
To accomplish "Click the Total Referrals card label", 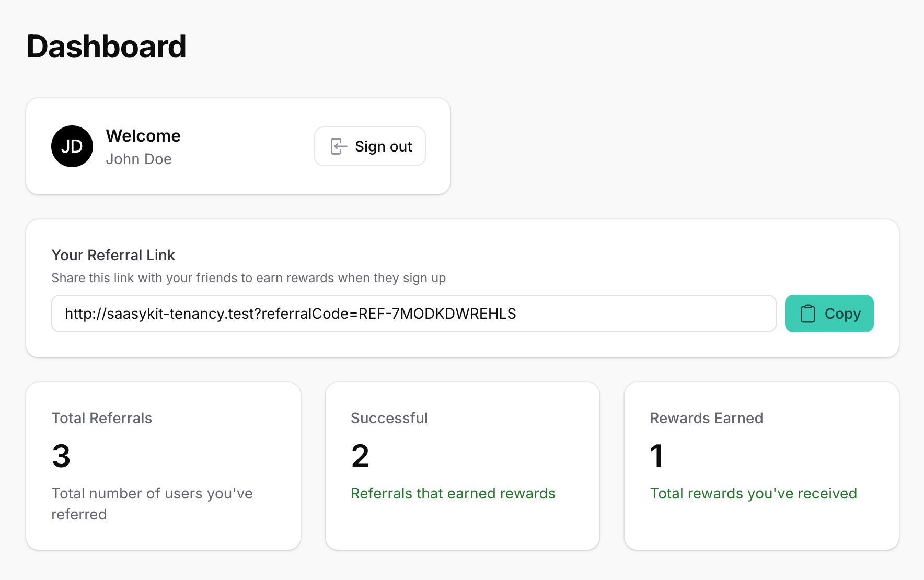I will coord(101,418).
